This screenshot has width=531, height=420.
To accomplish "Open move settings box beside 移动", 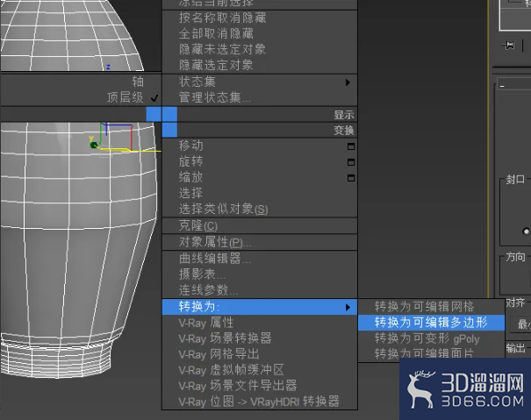I will 351,146.
